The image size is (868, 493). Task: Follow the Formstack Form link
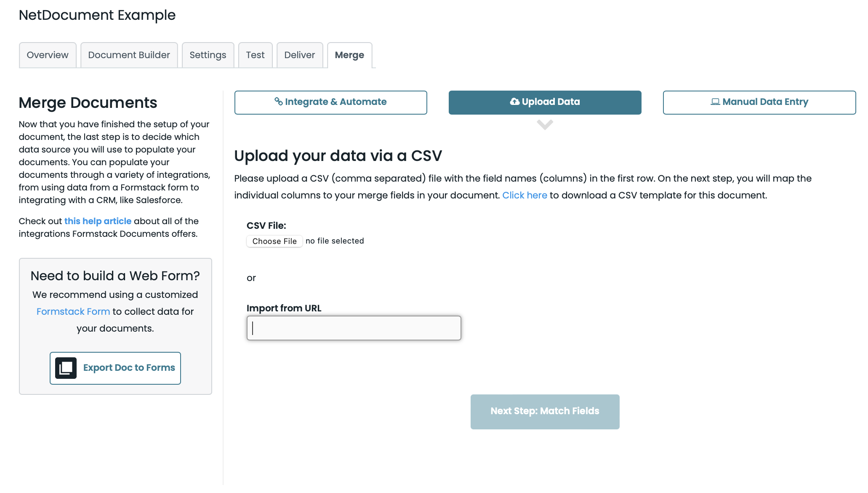coord(73,311)
